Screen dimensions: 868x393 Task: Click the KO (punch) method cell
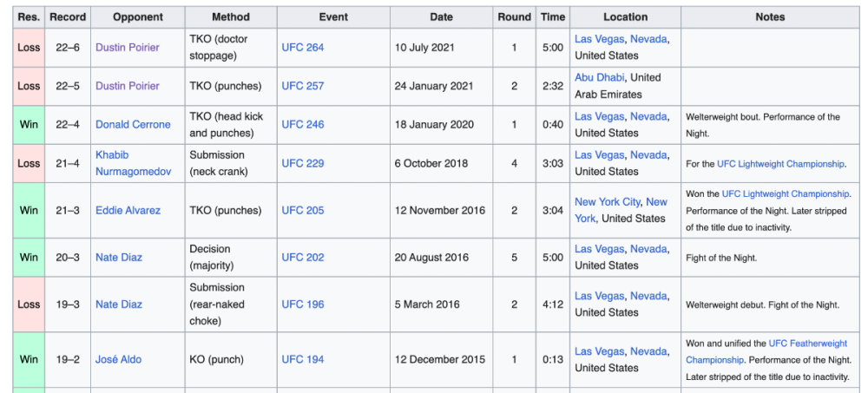(x=231, y=360)
